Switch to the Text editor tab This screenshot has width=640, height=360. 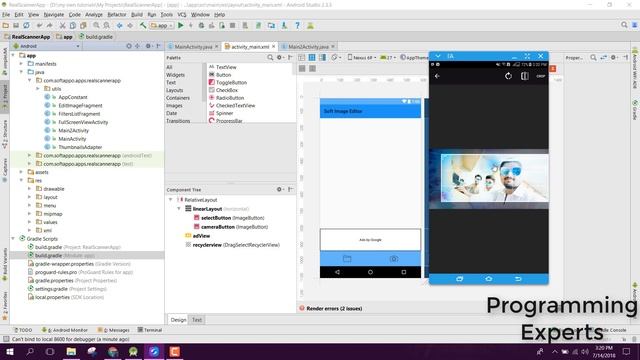pyautogui.click(x=197, y=320)
